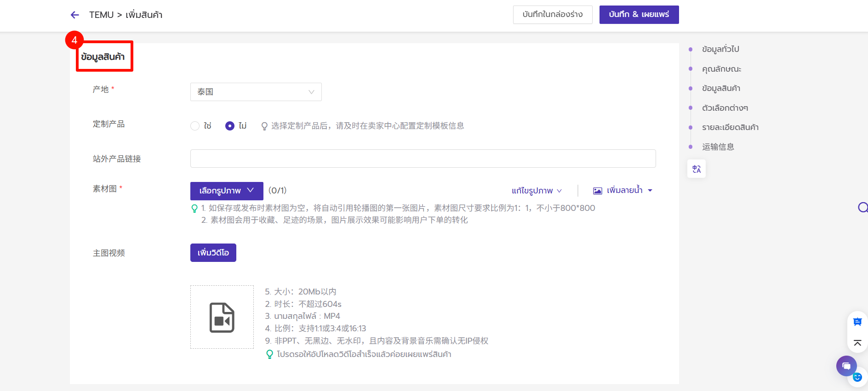Click the 素材图 field label
The image size is (868, 391).
(105, 189)
